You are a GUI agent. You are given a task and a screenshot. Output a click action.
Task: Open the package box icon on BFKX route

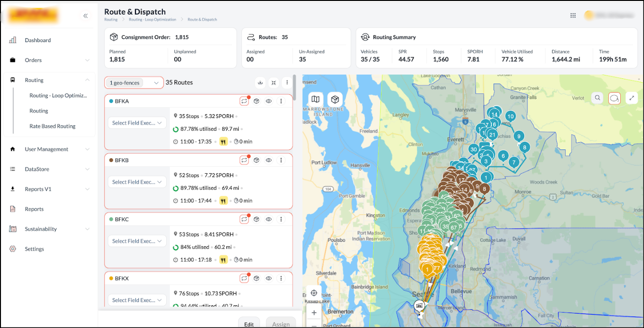coord(257,278)
